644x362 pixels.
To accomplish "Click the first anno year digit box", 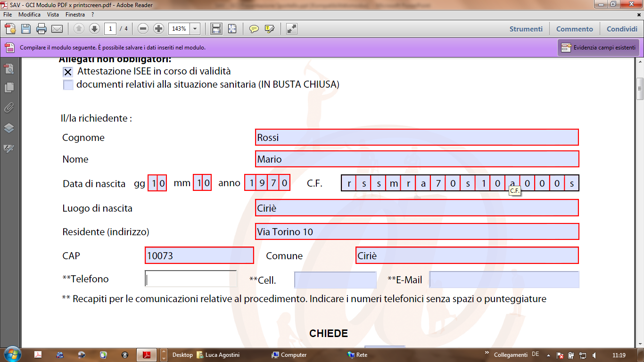I will point(250,183).
